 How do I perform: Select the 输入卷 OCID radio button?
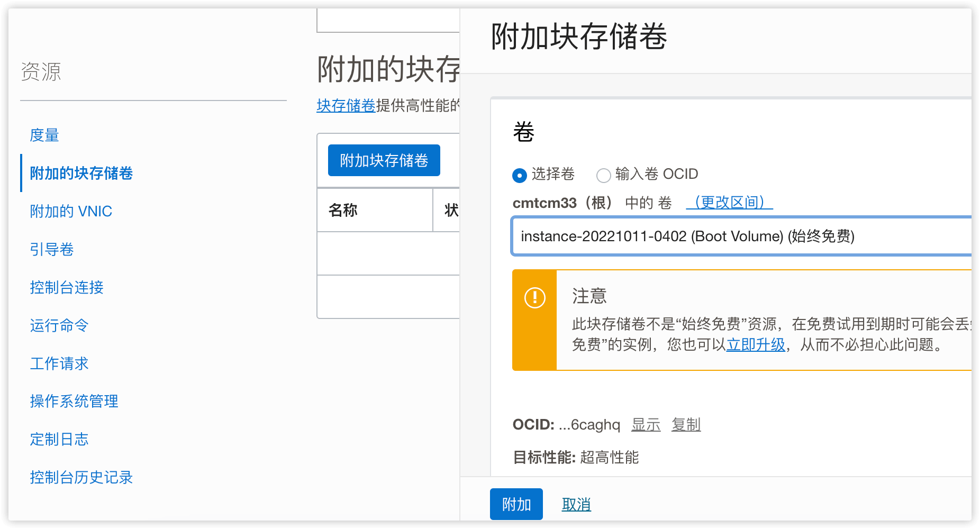pyautogui.click(x=604, y=175)
